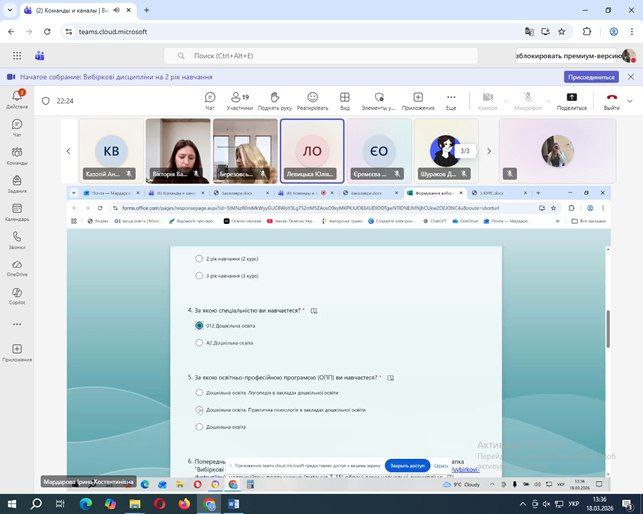Click the Join (Присоединиться) meeting button
This screenshot has height=514, width=643.
pyautogui.click(x=591, y=77)
